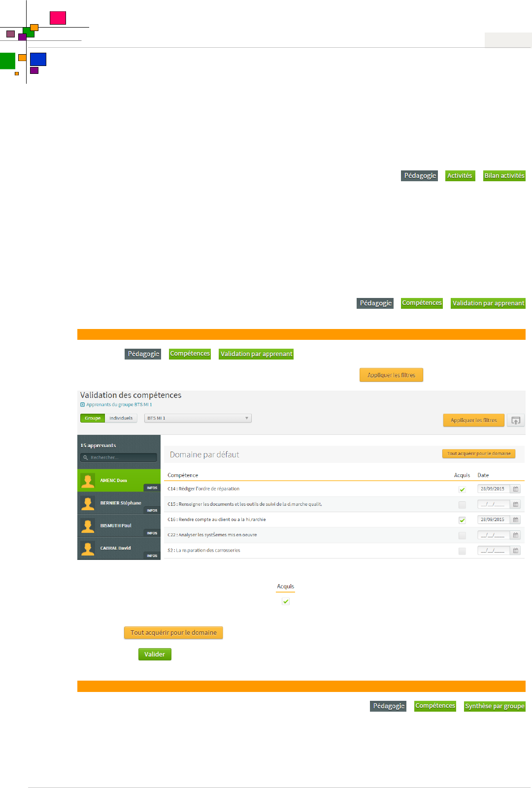The image size is (532, 788).
Task: Click standalone Appliquer les filtres above Validation heading
Action: click(391, 375)
